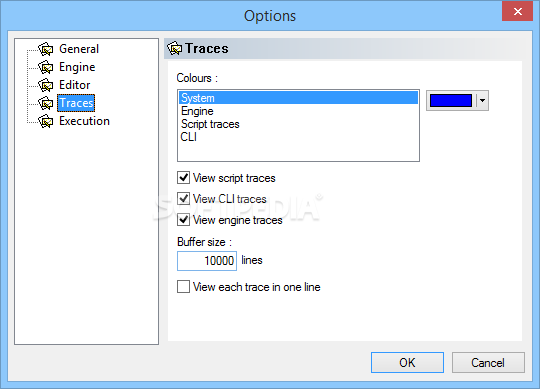Click the Execution tree item icon

coord(45,121)
